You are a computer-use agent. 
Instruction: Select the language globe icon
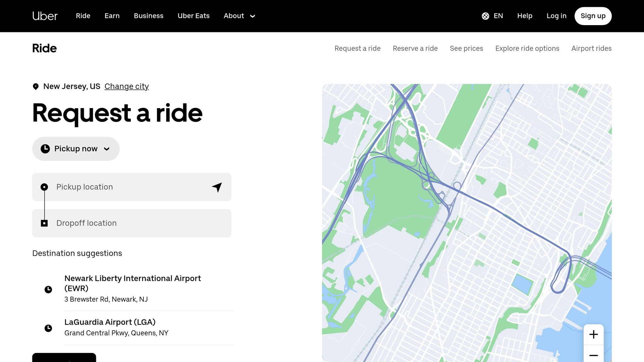pyautogui.click(x=486, y=16)
